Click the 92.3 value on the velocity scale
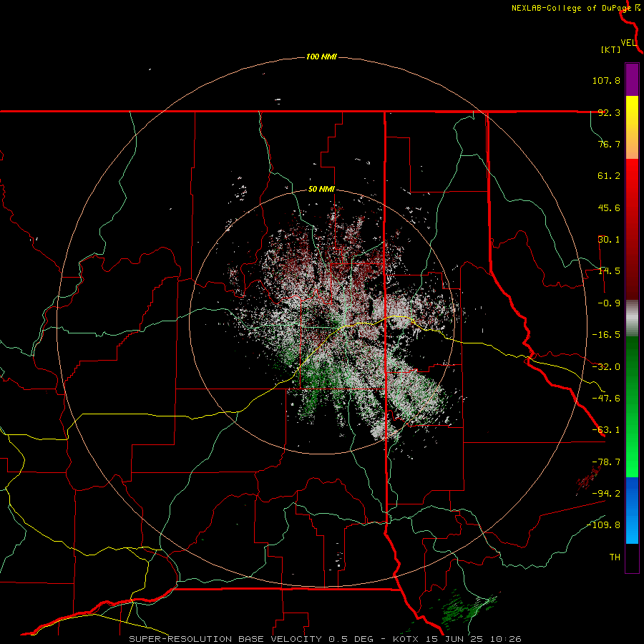The height and width of the screenshot is (644, 644). pyautogui.click(x=609, y=112)
